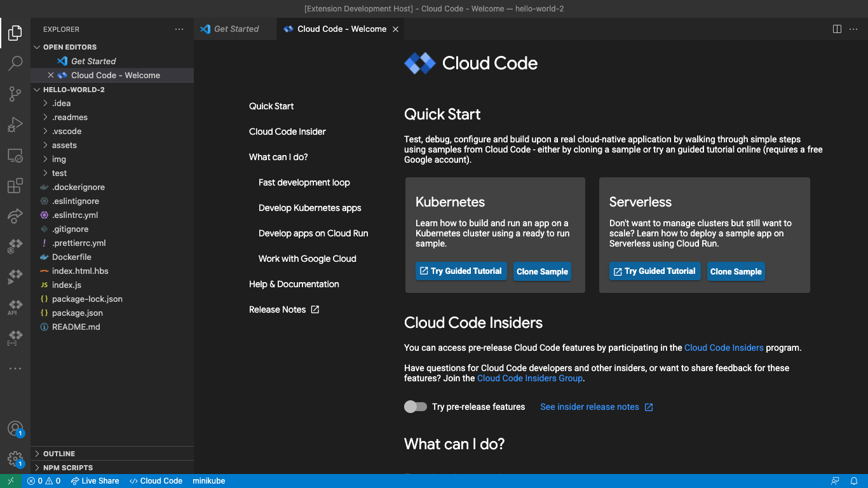Open the Extensions view icon
Viewport: 868px width, 488px height.
point(15,186)
